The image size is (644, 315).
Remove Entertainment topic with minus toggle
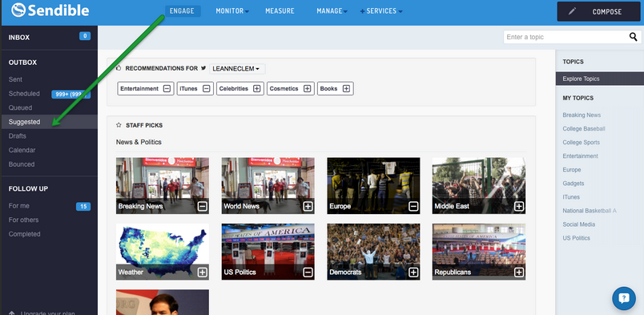click(x=167, y=88)
